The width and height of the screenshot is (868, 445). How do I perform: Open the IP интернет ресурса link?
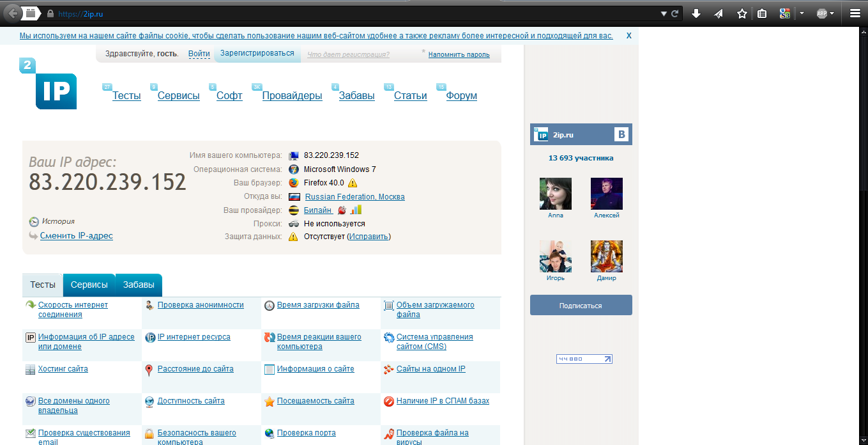click(194, 337)
